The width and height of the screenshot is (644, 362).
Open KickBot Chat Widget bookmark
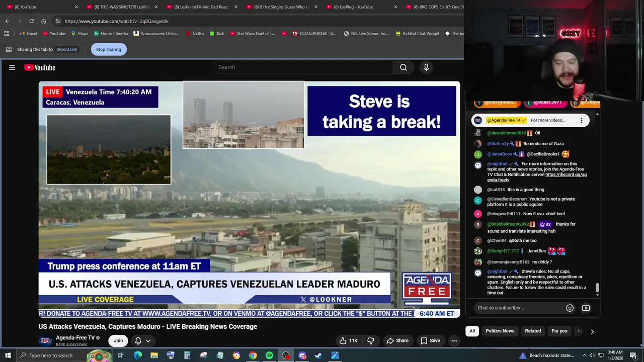[x=417, y=34]
